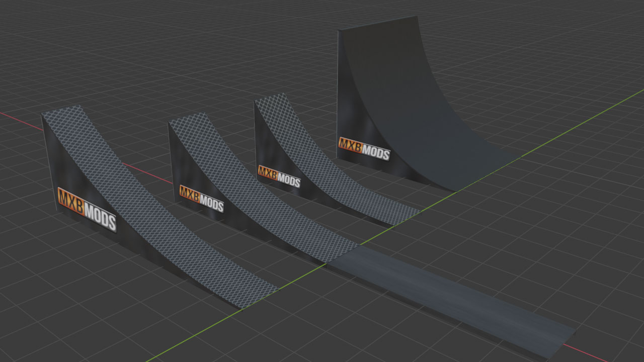The width and height of the screenshot is (644, 362).
Task: Select the flat dark platform extending from the ramp
Action: (x=451, y=303)
